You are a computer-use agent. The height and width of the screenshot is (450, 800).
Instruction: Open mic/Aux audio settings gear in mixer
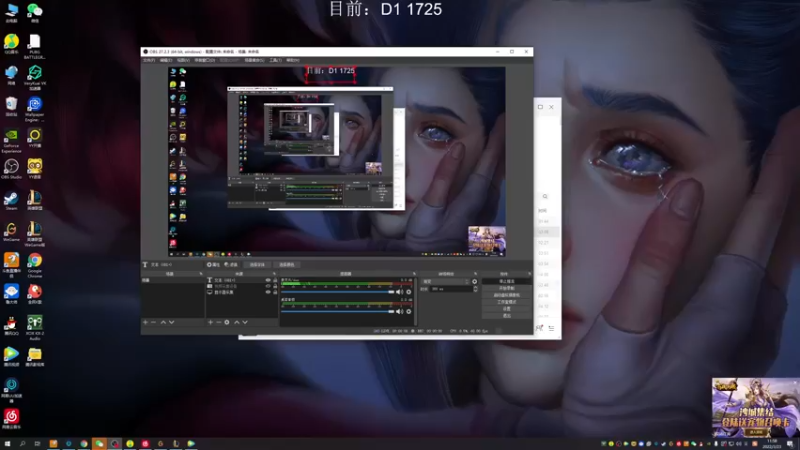[x=409, y=292]
